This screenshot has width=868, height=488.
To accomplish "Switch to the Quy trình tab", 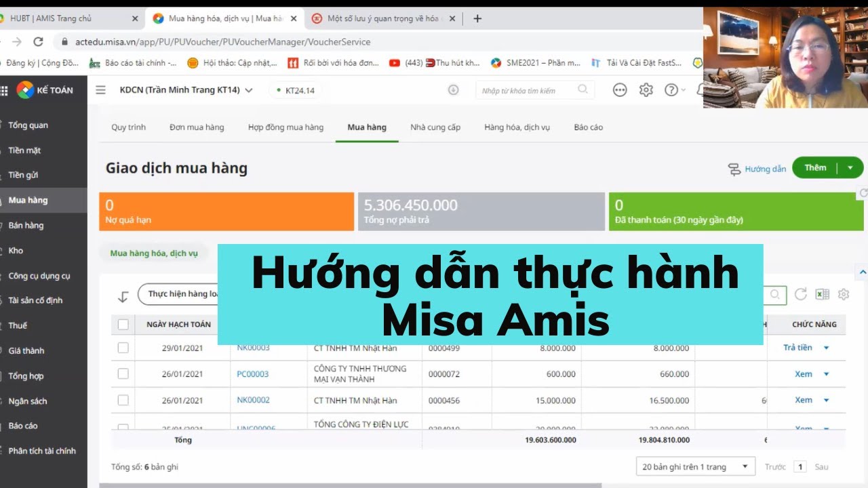I will coord(129,127).
